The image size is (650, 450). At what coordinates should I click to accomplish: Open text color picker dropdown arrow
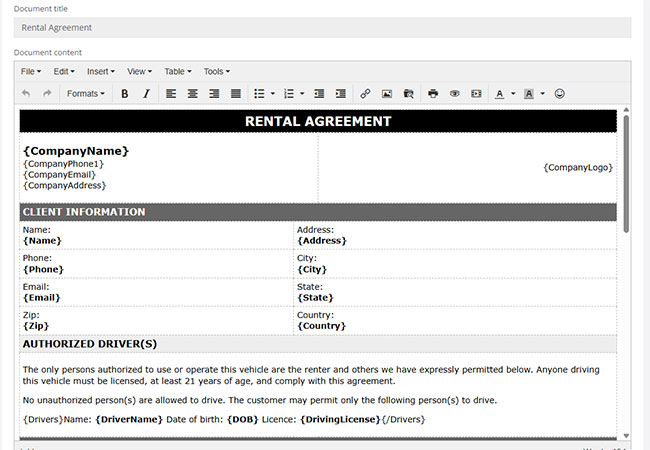[513, 94]
